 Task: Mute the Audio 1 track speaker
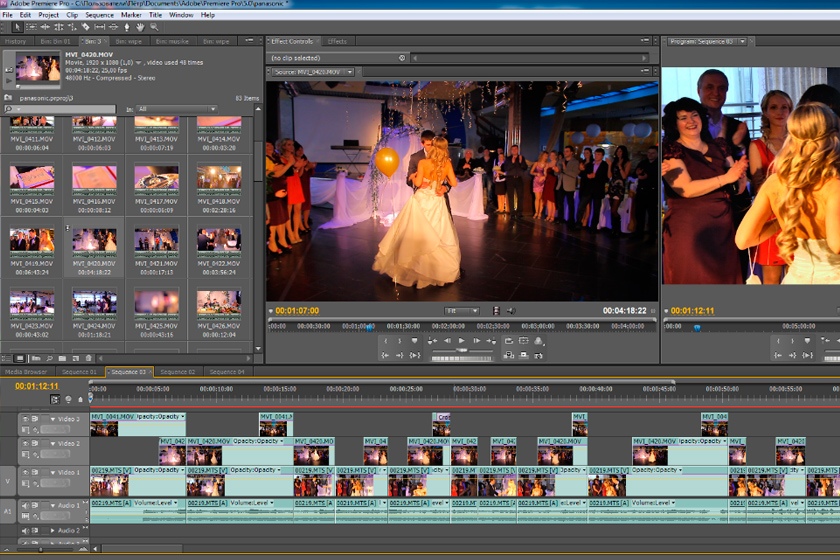tap(25, 505)
